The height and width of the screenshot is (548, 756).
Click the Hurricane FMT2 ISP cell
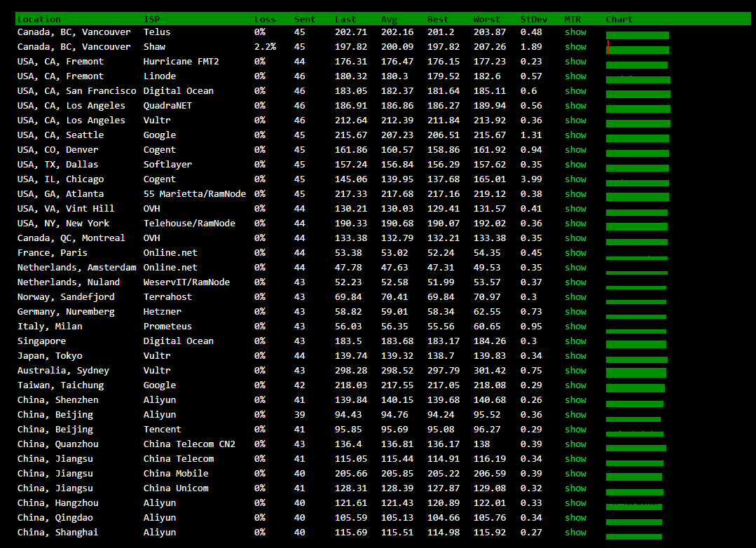pyautogui.click(x=181, y=62)
